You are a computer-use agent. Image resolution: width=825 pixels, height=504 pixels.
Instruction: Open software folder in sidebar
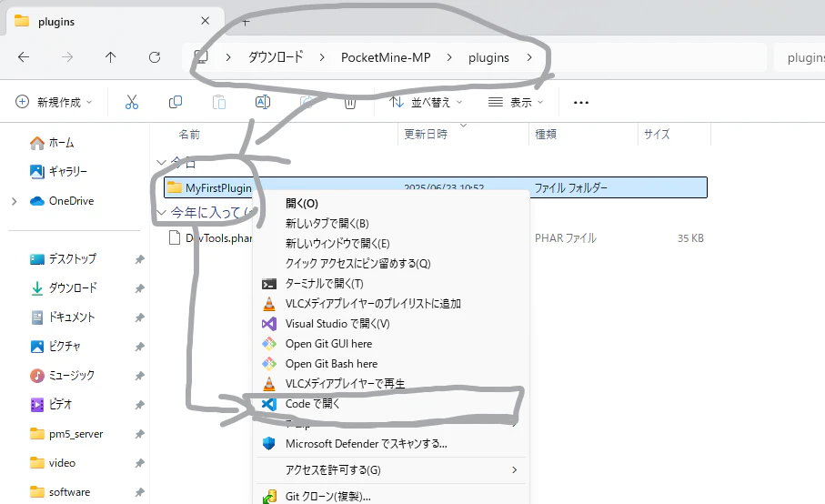[x=59, y=492]
